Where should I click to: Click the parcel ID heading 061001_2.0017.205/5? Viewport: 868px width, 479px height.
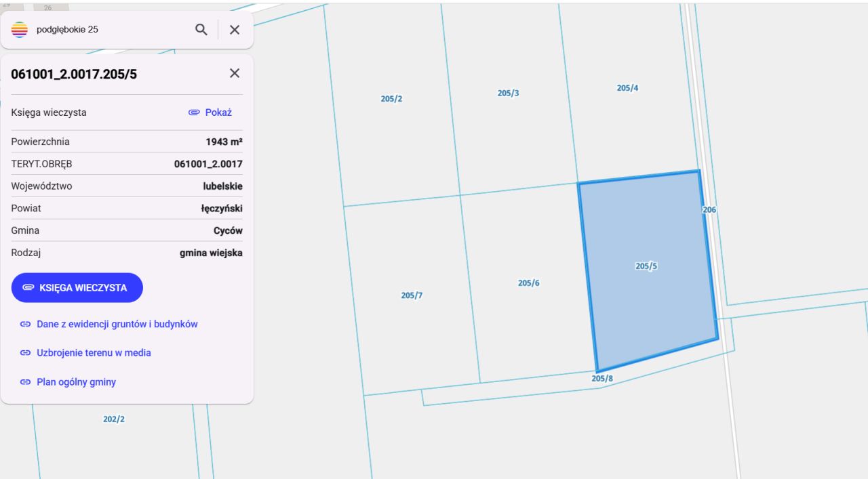click(x=74, y=74)
